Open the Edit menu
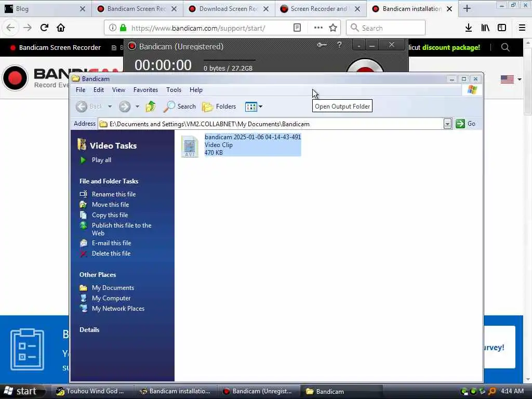 (98, 90)
